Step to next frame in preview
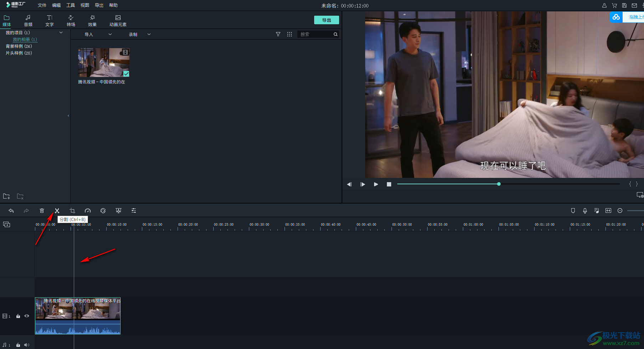Screen dimensions: 644x349 [363, 184]
